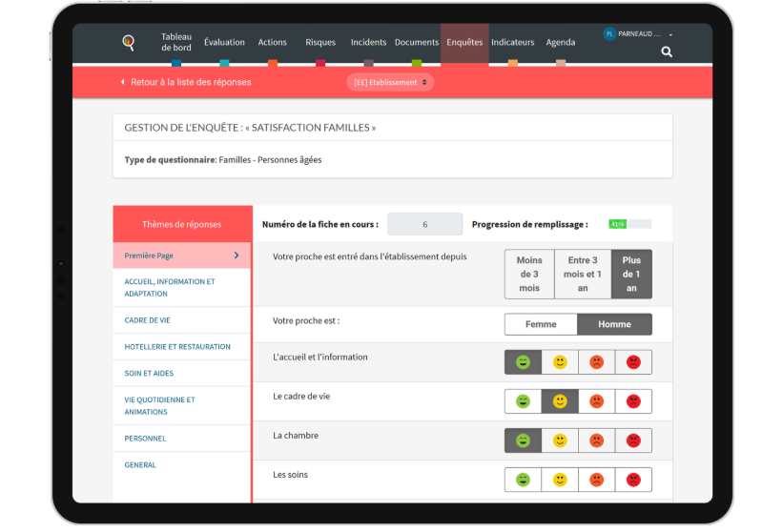Open the Enquêtes menu tab
This screenshot has width=762, height=532.
(464, 43)
